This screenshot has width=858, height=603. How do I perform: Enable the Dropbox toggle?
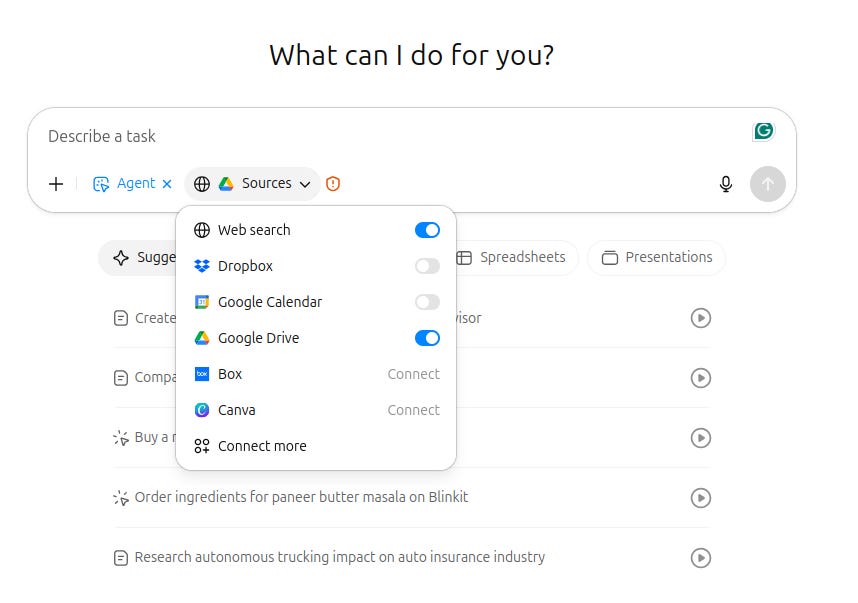coord(427,266)
